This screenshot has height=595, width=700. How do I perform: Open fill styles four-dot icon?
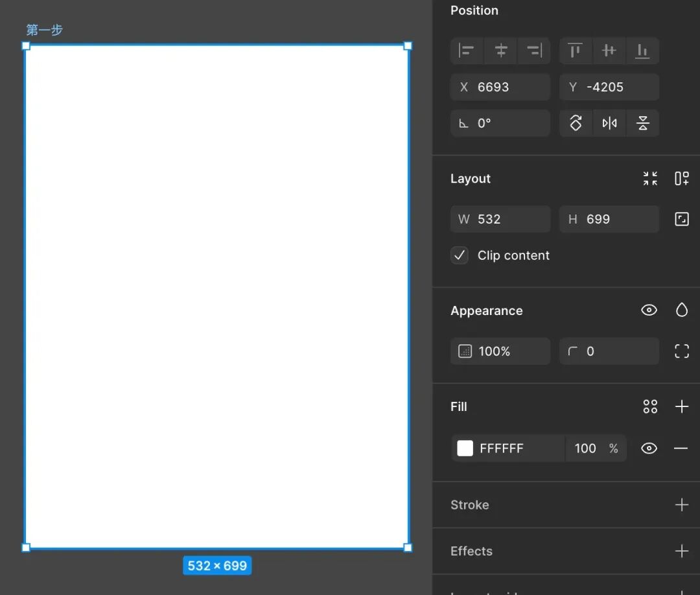(651, 406)
